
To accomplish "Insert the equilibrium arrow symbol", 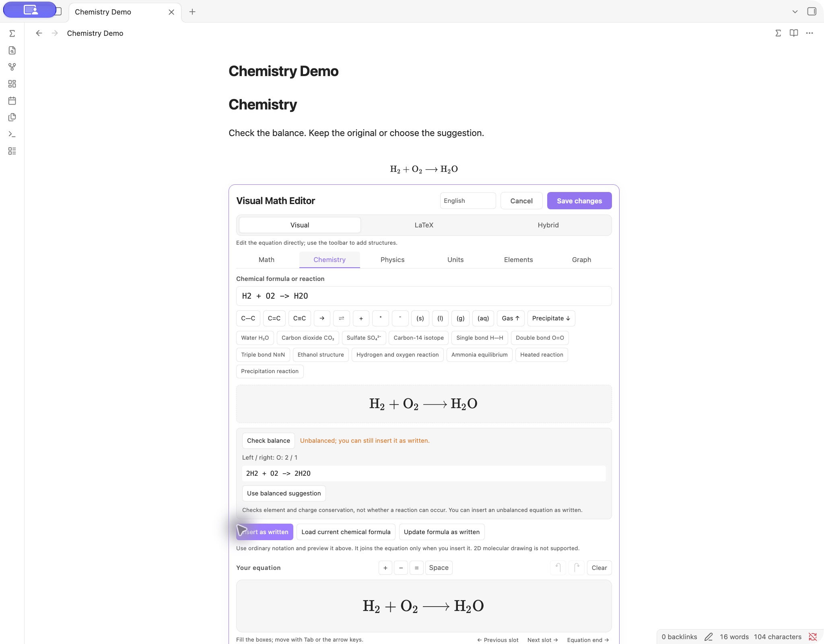I will point(341,318).
